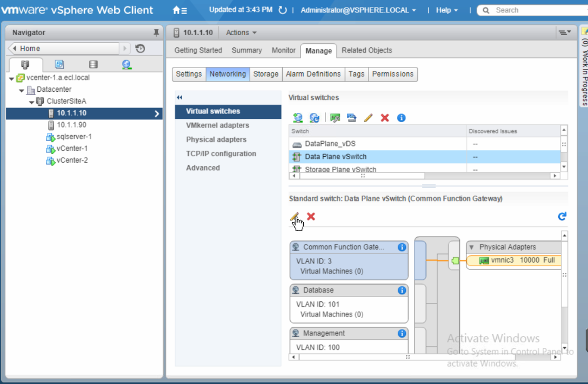Refresh the switch topology diagram
The height and width of the screenshot is (384, 588).
tap(562, 217)
